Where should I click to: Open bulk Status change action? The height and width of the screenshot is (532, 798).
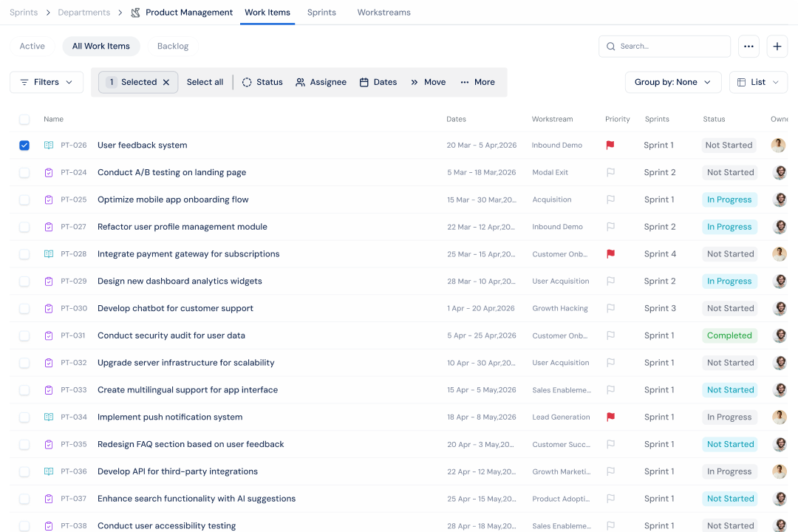(262, 82)
